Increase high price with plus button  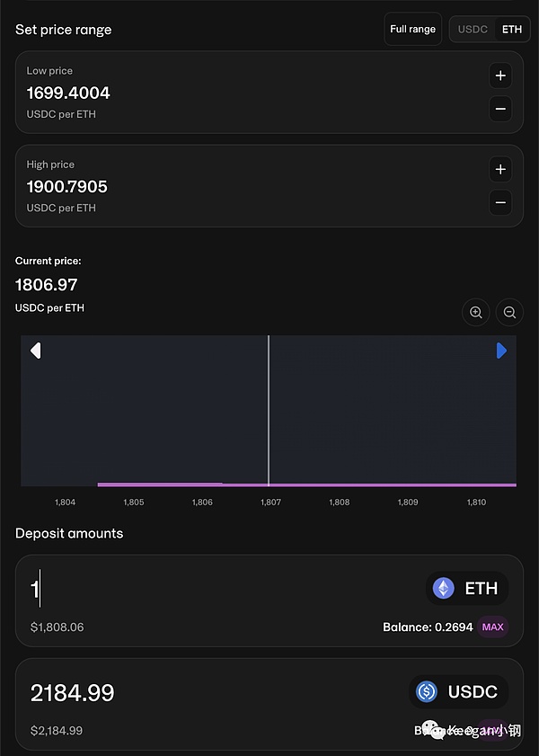[x=501, y=168]
